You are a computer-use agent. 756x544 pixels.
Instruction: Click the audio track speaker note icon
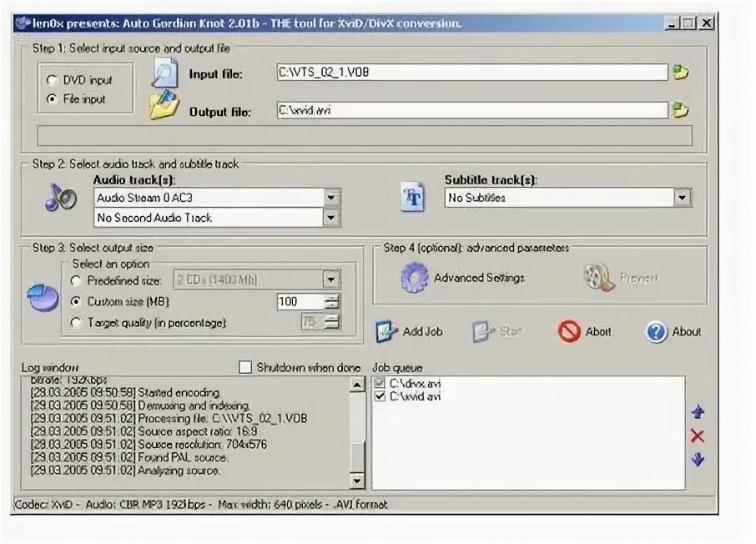point(61,198)
